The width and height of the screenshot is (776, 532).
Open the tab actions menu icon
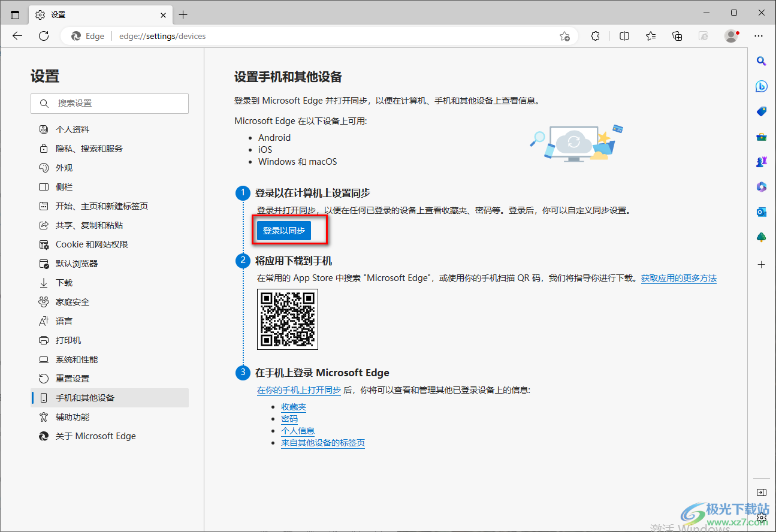click(x=15, y=15)
